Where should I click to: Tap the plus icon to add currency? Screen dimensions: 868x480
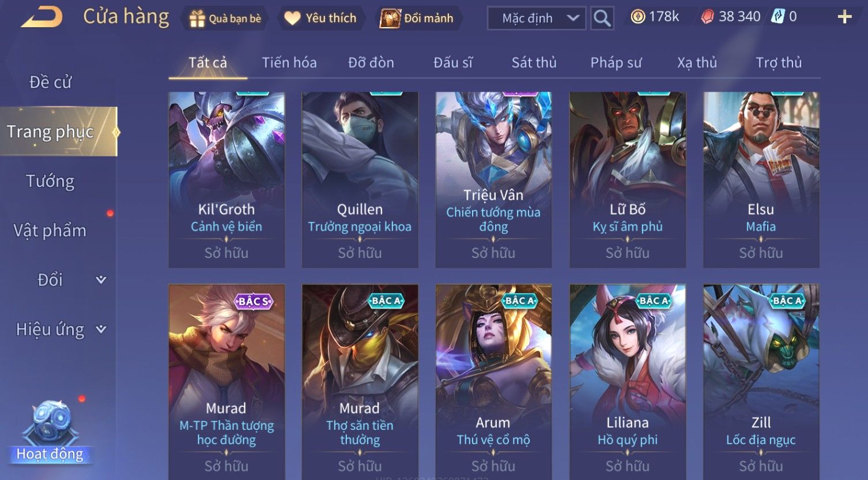pyautogui.click(x=844, y=17)
